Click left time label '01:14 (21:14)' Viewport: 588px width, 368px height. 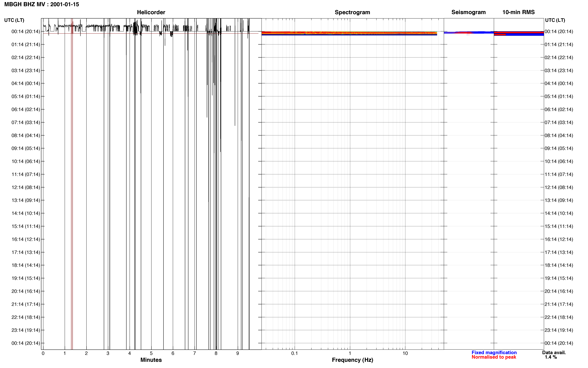click(x=26, y=45)
